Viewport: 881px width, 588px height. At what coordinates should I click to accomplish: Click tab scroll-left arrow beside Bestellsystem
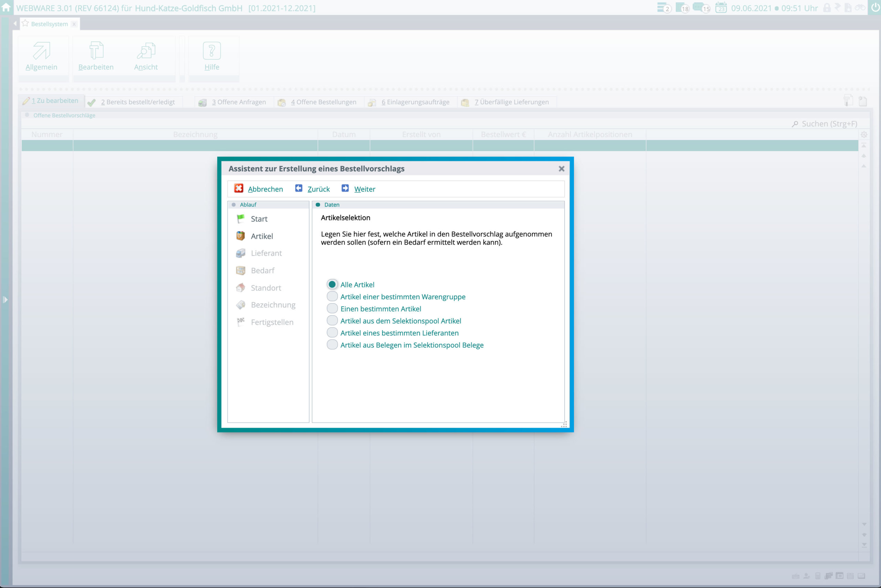click(x=15, y=24)
